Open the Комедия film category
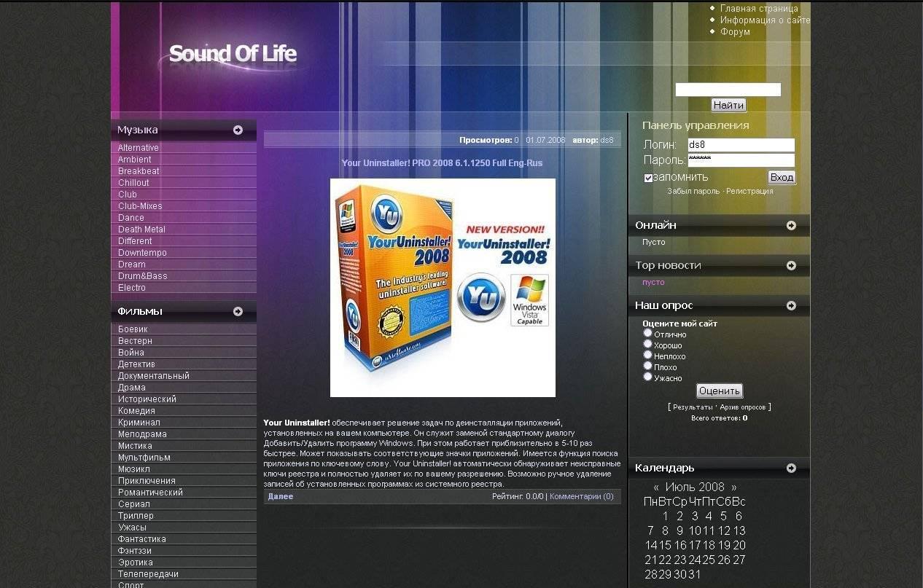The image size is (923, 588). coord(136,411)
